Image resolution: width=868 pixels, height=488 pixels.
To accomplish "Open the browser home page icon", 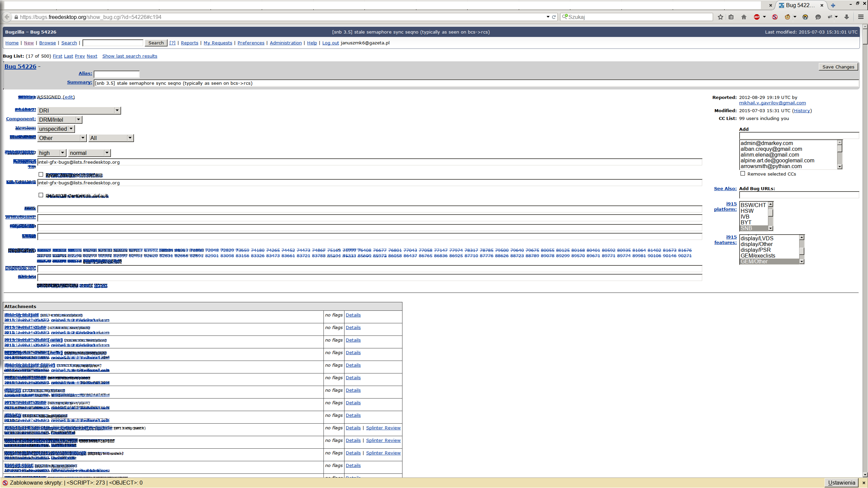I will tap(744, 17).
